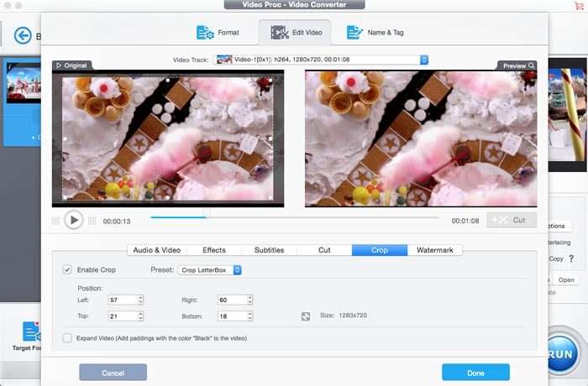The width and height of the screenshot is (588, 386).
Task: Click the stop square icon beside play
Action: coord(55,221)
